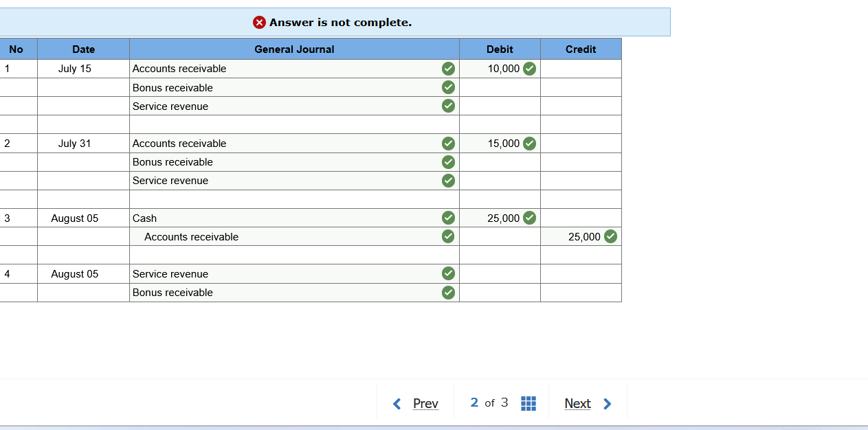Click green checkmark beside 25,000 credit
The height and width of the screenshot is (430, 868).
click(610, 236)
